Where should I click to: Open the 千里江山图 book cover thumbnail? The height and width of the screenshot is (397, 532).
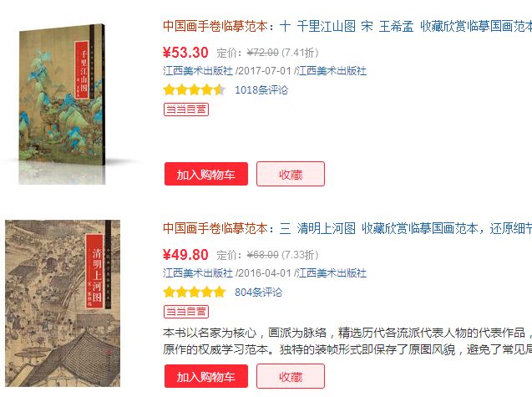coord(62,104)
